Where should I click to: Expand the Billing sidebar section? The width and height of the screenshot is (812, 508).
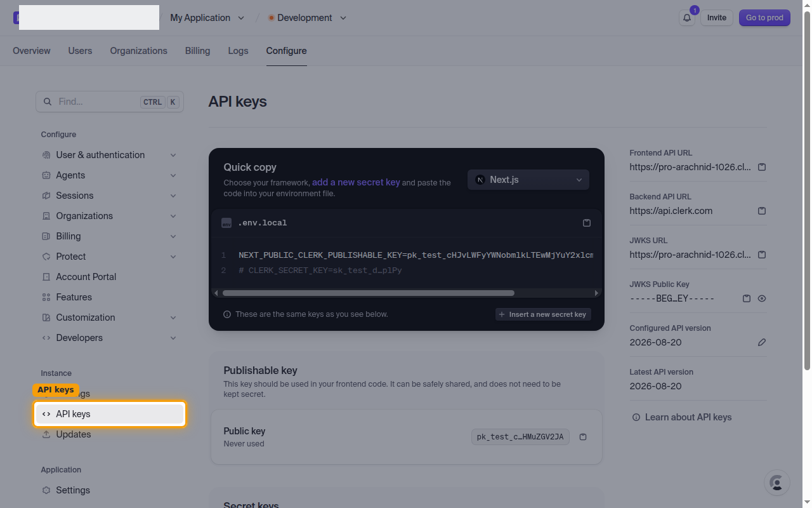(x=109, y=236)
